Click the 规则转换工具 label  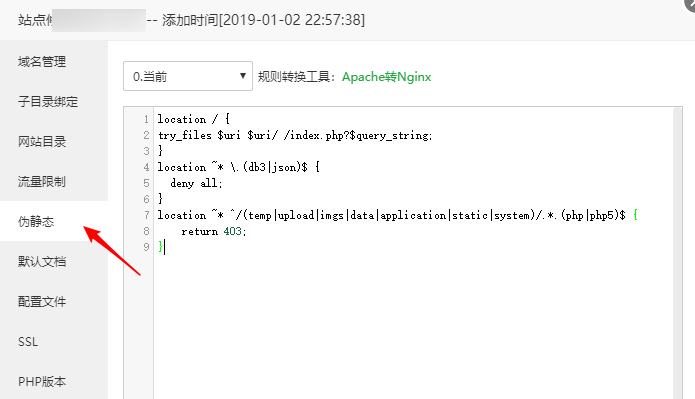point(297,77)
